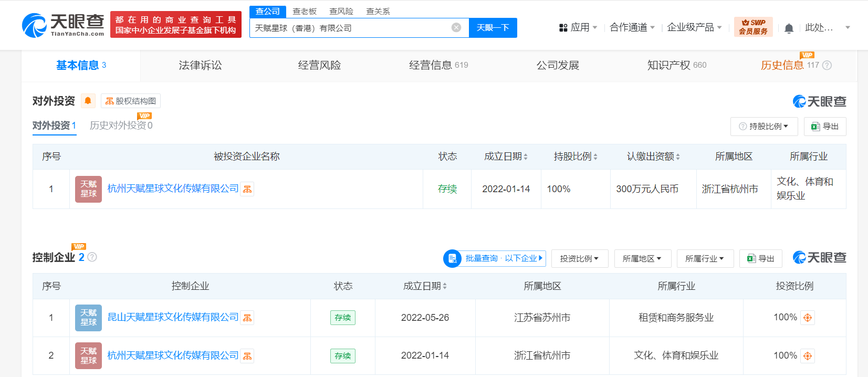Select the 租赁和商务服务业 cell
This screenshot has height=377, width=868.
point(676,318)
